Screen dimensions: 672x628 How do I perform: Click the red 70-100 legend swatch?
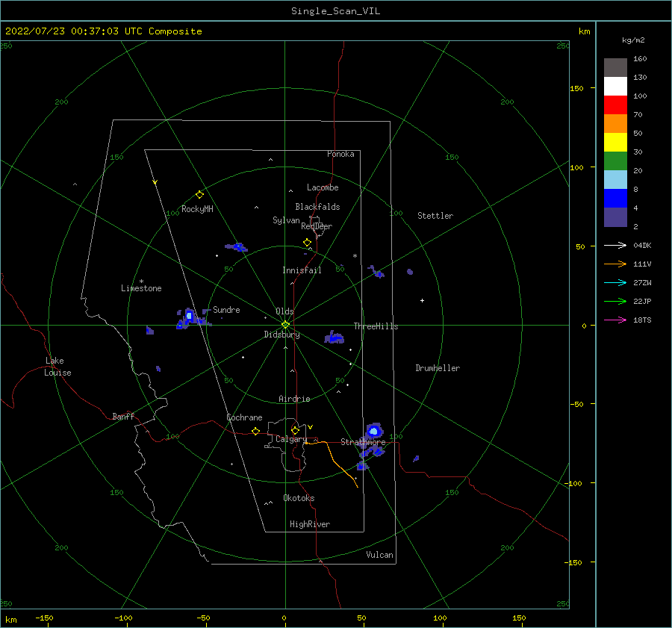coord(615,105)
